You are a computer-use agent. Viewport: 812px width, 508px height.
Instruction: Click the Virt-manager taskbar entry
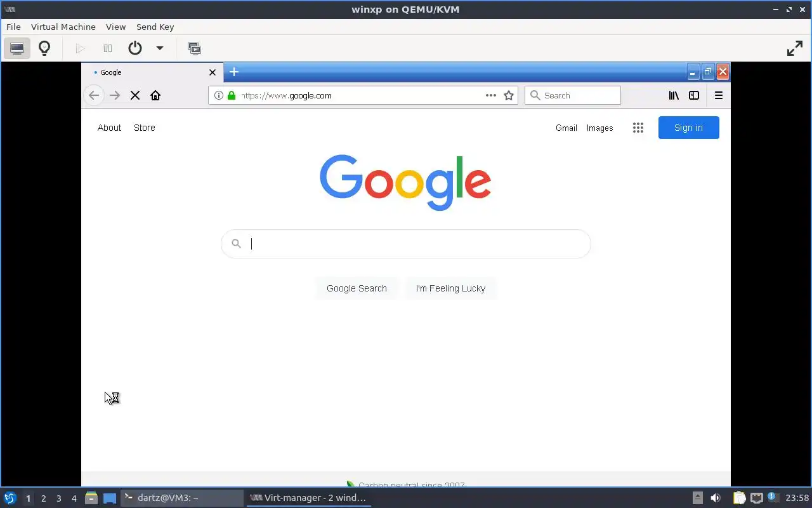coord(308,498)
